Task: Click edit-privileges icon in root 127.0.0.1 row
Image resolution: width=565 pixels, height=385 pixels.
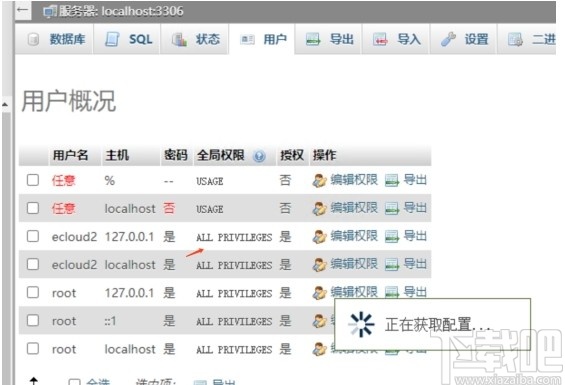Action: pyautogui.click(x=319, y=293)
